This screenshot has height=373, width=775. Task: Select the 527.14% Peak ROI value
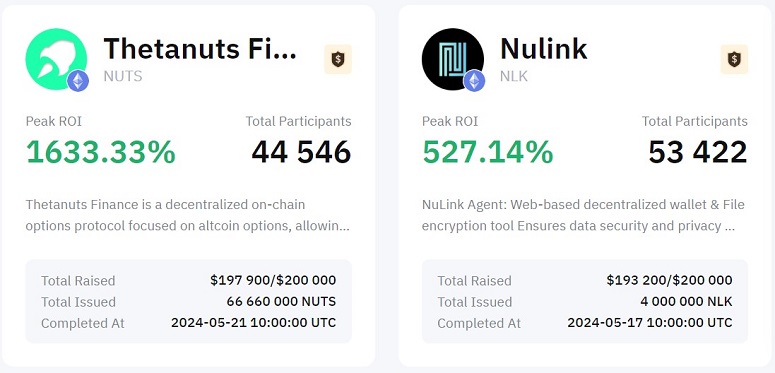coord(488,152)
